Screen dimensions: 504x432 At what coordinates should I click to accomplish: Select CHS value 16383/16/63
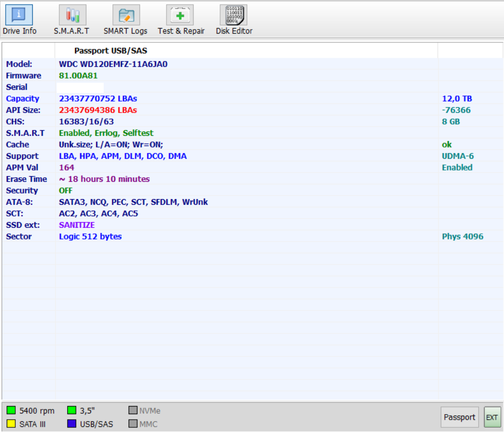click(86, 122)
